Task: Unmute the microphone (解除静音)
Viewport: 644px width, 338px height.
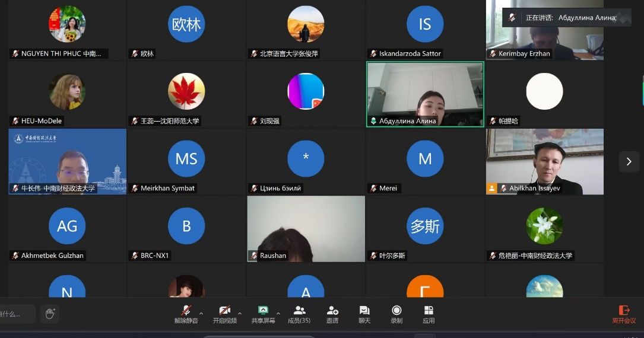Action: pos(186,313)
